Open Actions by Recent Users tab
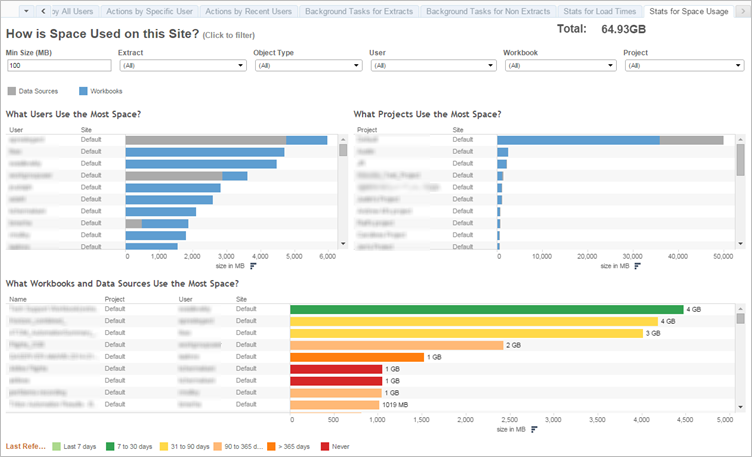Screen dimensions: 752x457 click(x=248, y=11)
